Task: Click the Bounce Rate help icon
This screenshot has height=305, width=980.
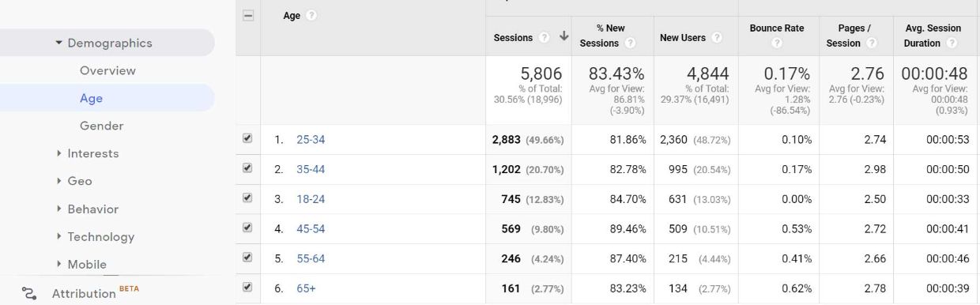Action: point(777,43)
